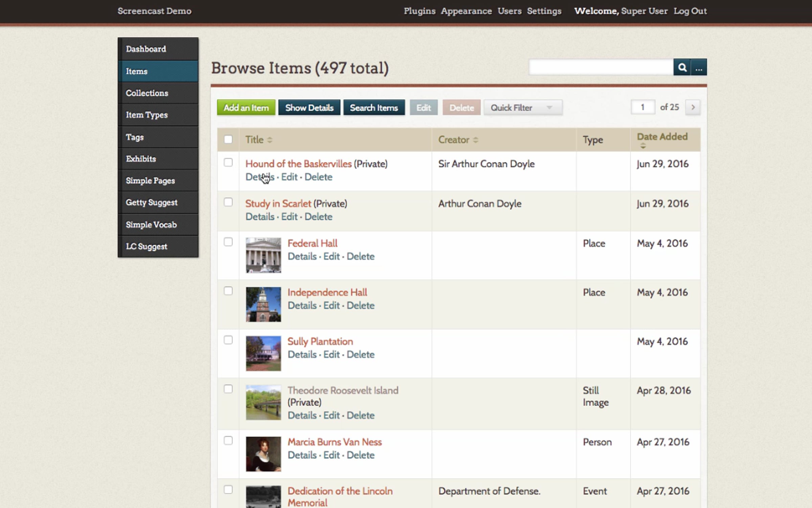The image size is (812, 508).
Task: Sort by Title column arrows
Action: 269,140
